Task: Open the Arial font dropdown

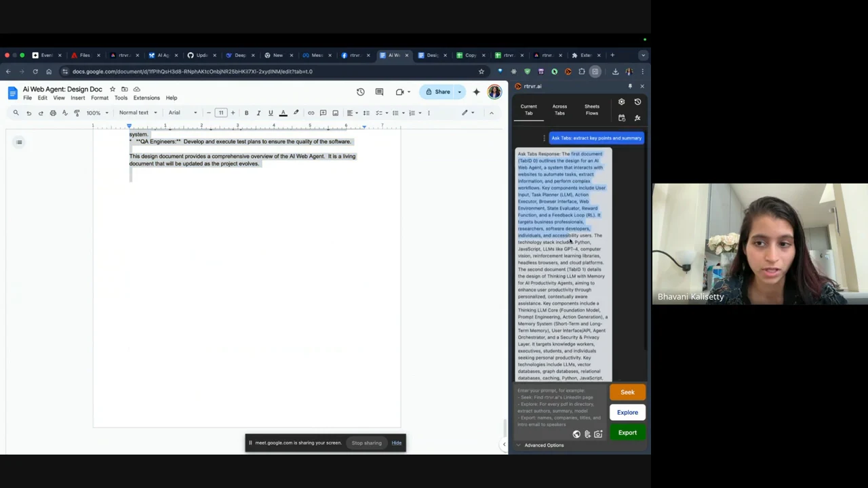Action: [x=182, y=113]
